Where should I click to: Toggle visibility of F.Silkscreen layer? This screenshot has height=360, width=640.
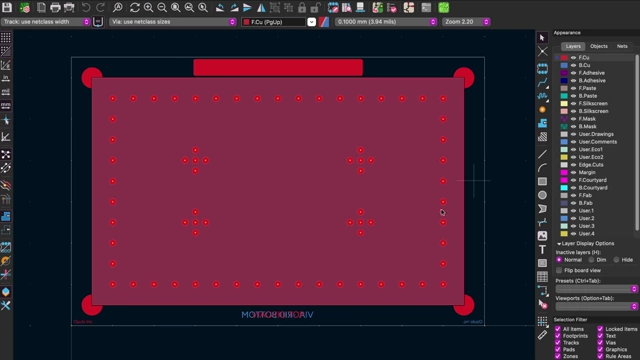tap(573, 104)
